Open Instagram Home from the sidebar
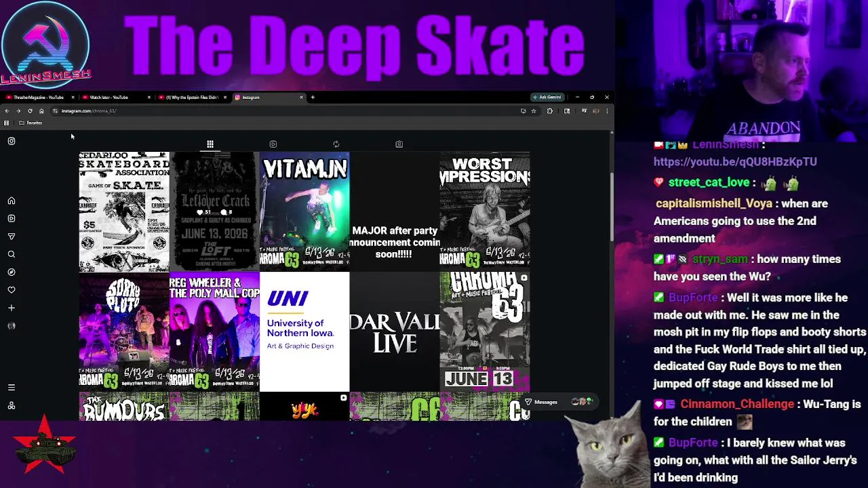Screen dimensions: 868x488 [x=12, y=201]
